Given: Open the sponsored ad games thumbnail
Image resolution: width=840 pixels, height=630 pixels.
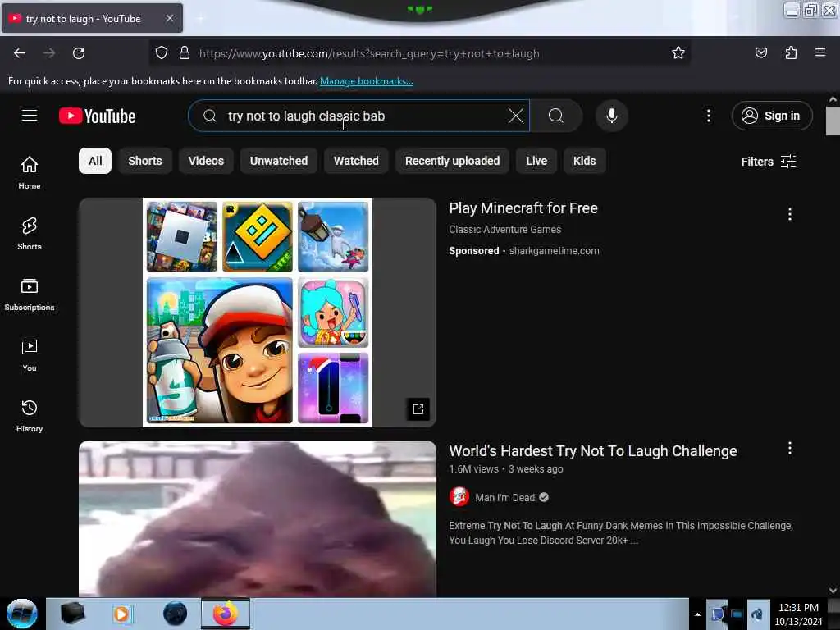Looking at the screenshot, I should tap(257, 313).
